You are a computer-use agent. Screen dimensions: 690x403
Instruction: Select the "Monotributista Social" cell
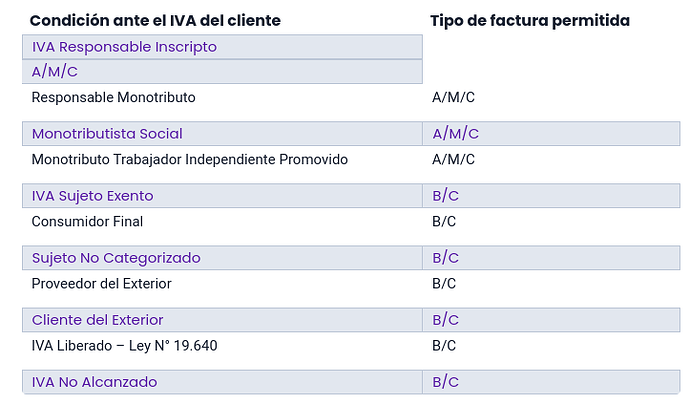click(x=107, y=134)
